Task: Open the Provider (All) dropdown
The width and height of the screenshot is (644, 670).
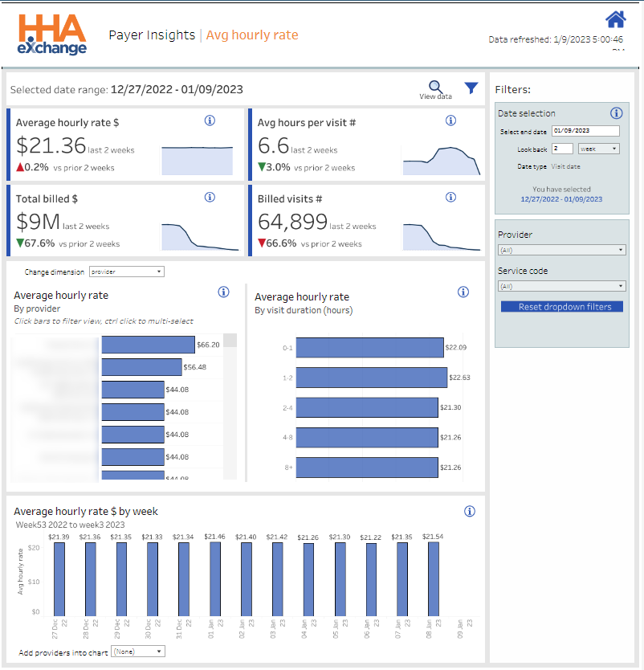Action: tap(561, 249)
